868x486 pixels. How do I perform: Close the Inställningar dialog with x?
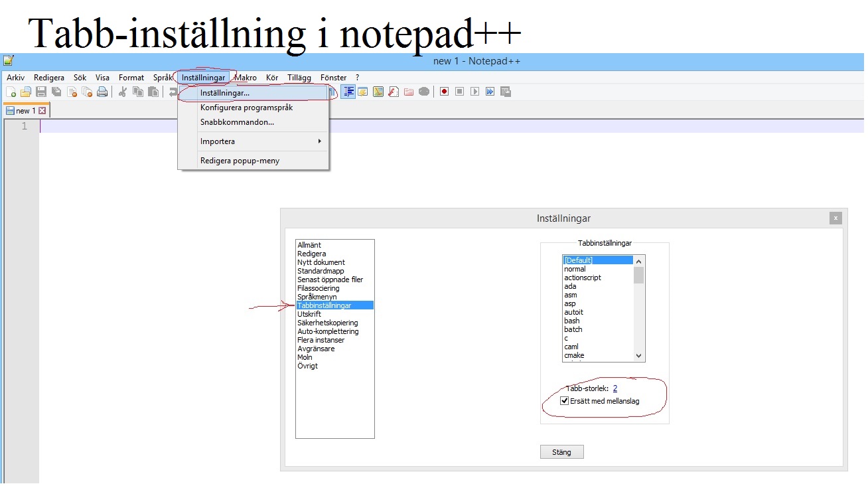[836, 218]
